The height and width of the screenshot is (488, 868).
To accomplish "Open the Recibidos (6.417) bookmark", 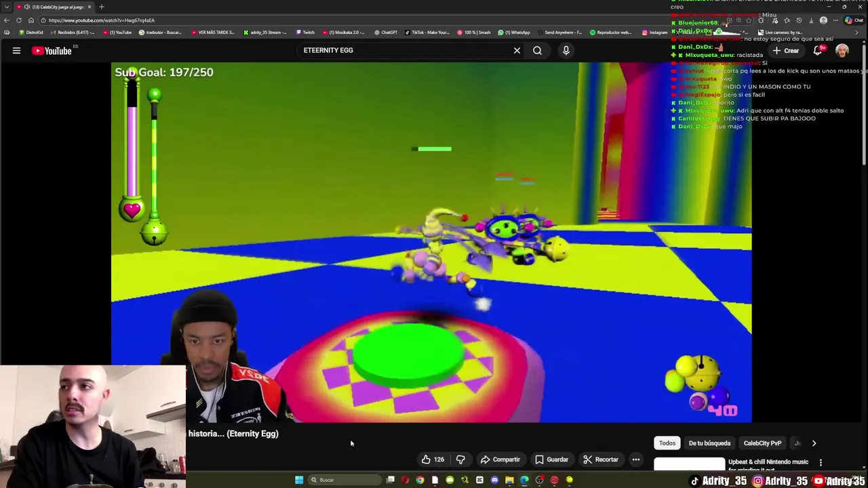I will point(73,33).
